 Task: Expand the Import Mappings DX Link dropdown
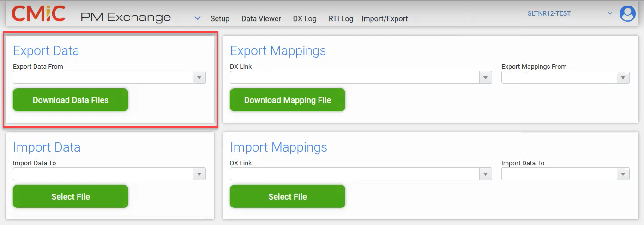click(x=485, y=174)
